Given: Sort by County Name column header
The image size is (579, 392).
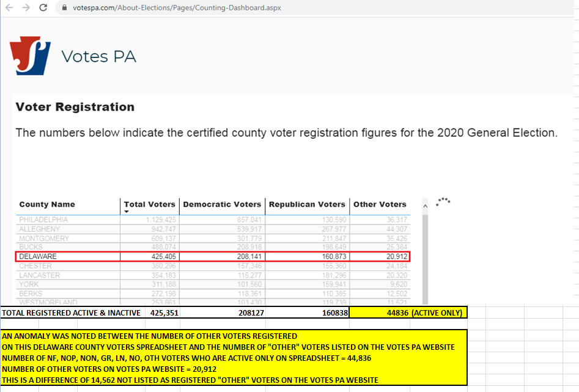Looking at the screenshot, I should tap(47, 204).
